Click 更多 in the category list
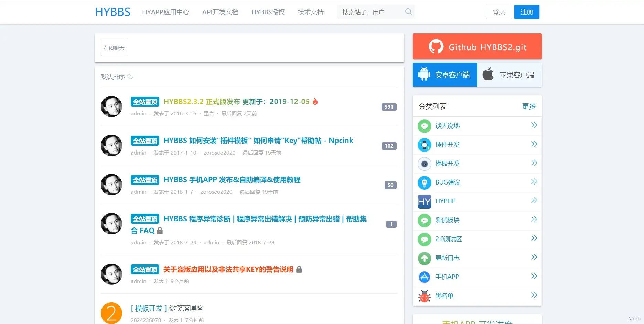The image size is (644, 324). tap(529, 106)
